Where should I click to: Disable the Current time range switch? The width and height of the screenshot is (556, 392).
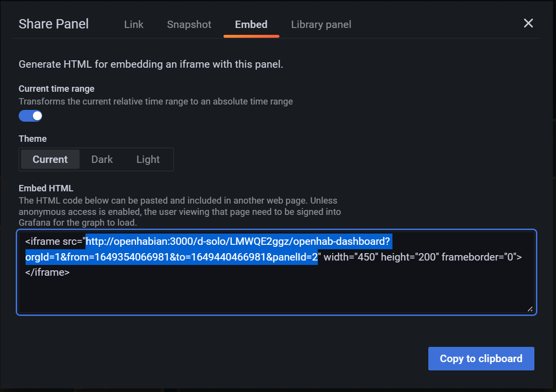pos(30,116)
